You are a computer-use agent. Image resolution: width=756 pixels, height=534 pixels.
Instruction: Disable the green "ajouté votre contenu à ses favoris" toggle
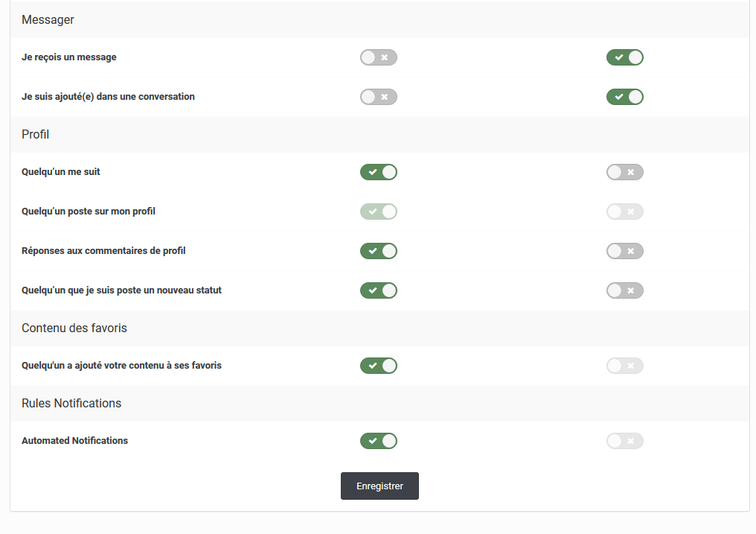coord(379,366)
